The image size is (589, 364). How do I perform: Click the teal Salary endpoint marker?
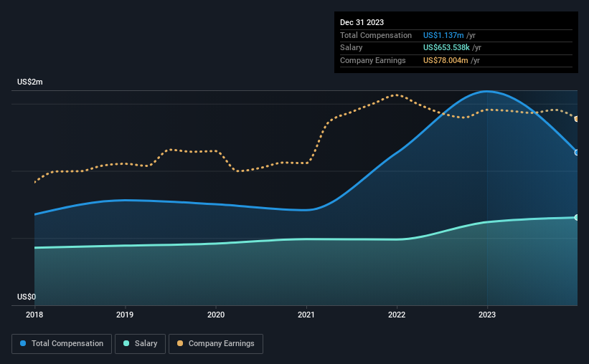(576, 217)
